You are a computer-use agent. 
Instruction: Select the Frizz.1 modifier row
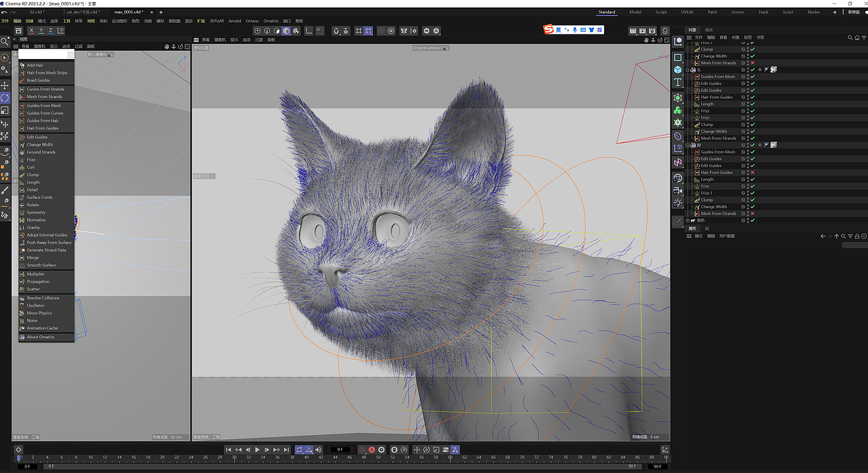(707, 193)
